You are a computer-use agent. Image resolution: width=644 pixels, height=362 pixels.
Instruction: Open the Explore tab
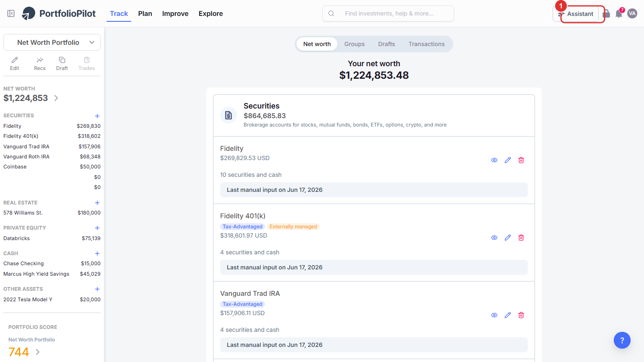click(x=211, y=13)
